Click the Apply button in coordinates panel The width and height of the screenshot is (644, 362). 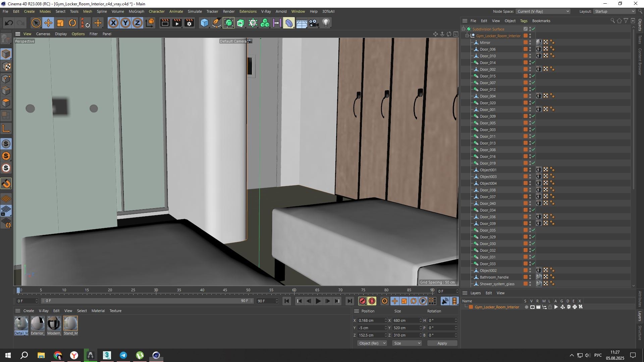click(x=442, y=343)
